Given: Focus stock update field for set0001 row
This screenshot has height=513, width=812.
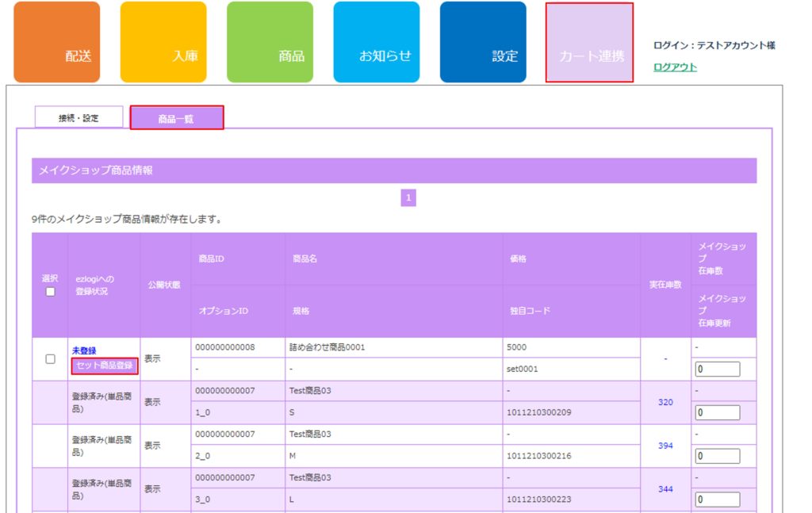Looking at the screenshot, I should coord(718,369).
